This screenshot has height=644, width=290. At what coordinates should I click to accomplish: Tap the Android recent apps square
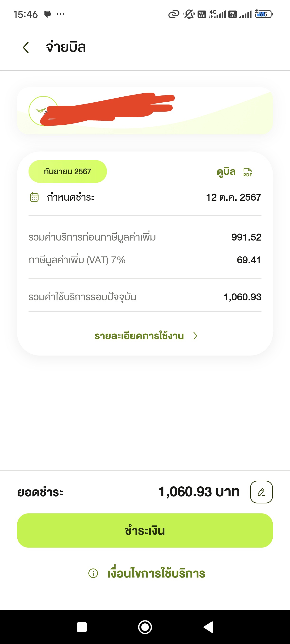[82, 627]
